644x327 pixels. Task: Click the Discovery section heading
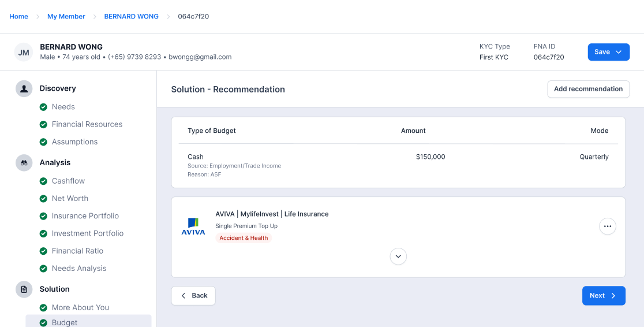point(58,88)
